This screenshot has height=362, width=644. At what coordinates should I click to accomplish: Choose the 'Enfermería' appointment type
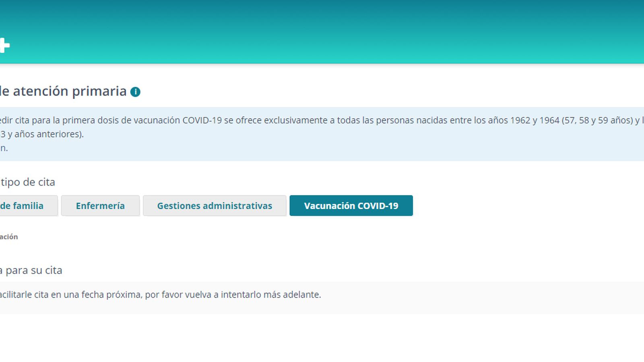click(x=100, y=206)
